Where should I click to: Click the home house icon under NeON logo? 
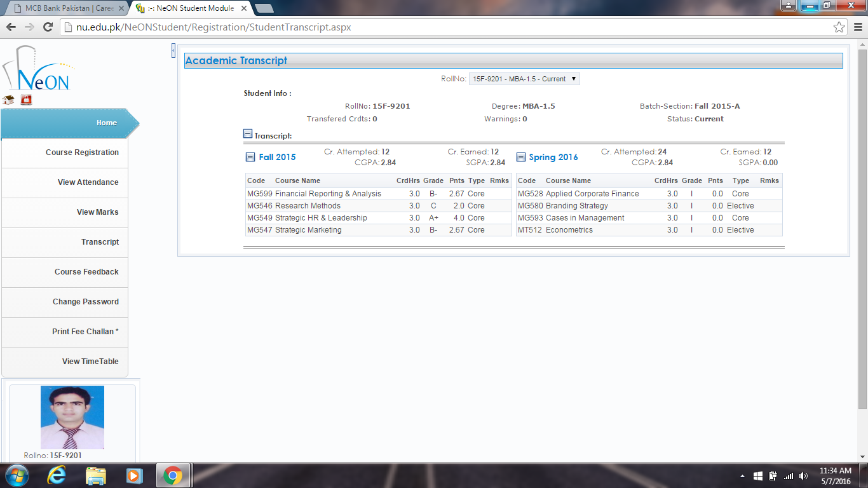coord(8,100)
